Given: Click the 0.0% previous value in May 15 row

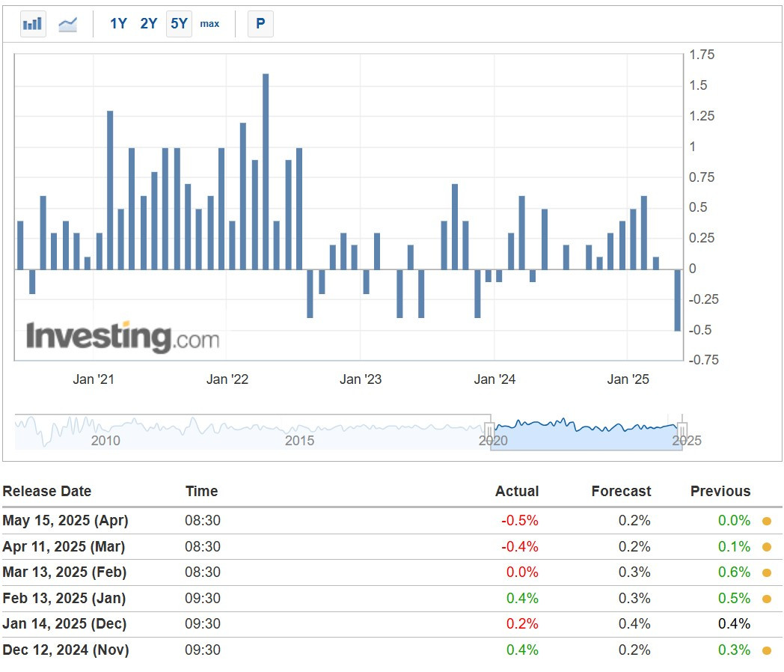Looking at the screenshot, I should (734, 521).
